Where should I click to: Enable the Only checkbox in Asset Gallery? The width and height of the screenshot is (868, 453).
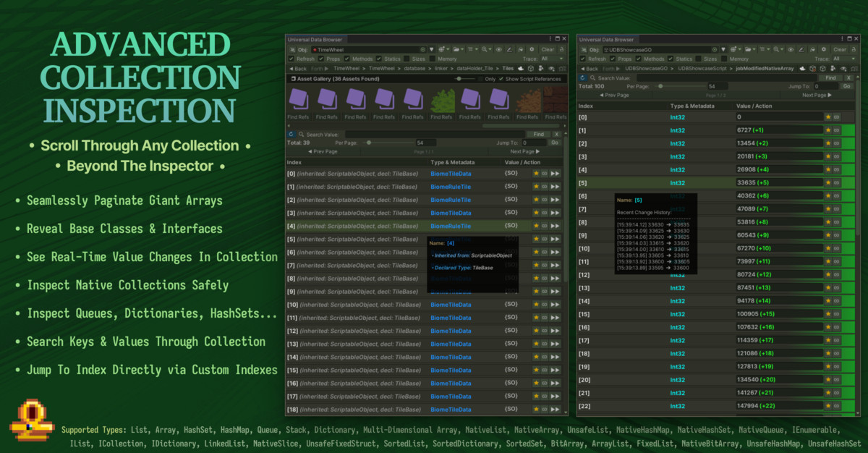[480, 79]
